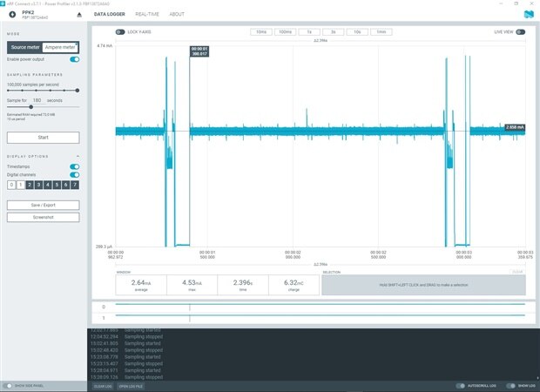Click the Screenshot button
540x392 pixels.
(43, 218)
